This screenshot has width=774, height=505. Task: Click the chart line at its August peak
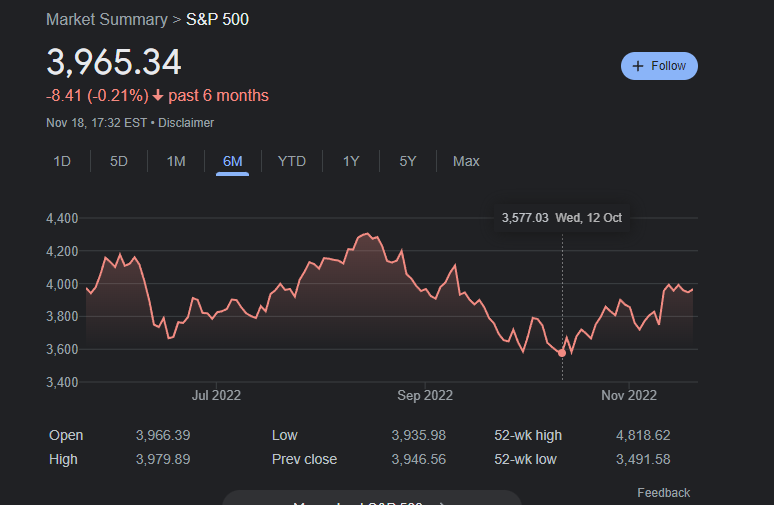coord(367,234)
